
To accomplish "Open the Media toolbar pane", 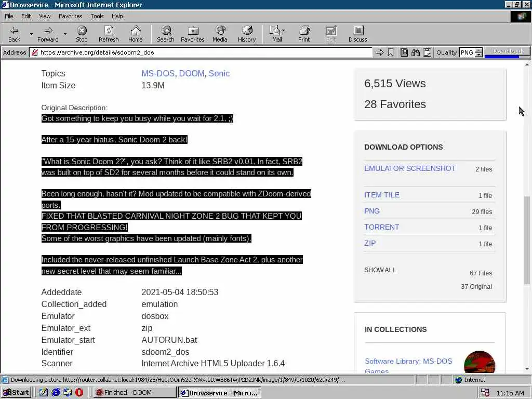I will coord(220,34).
